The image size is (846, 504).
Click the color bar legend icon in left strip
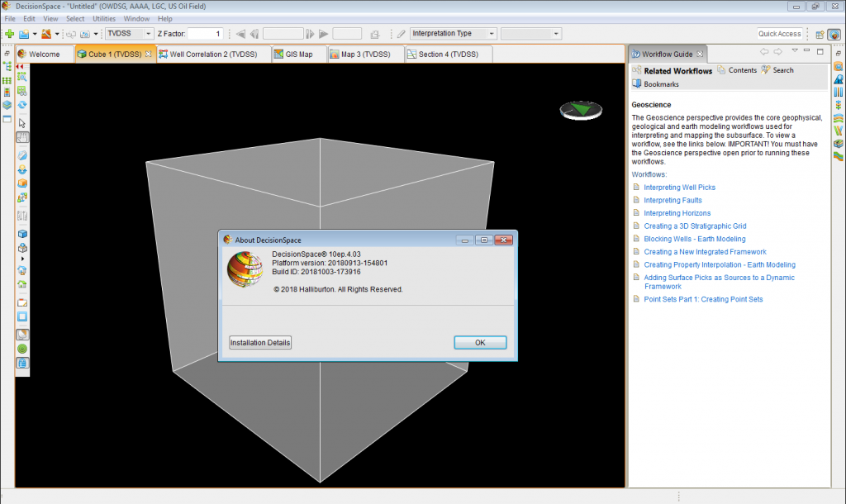(x=7, y=93)
